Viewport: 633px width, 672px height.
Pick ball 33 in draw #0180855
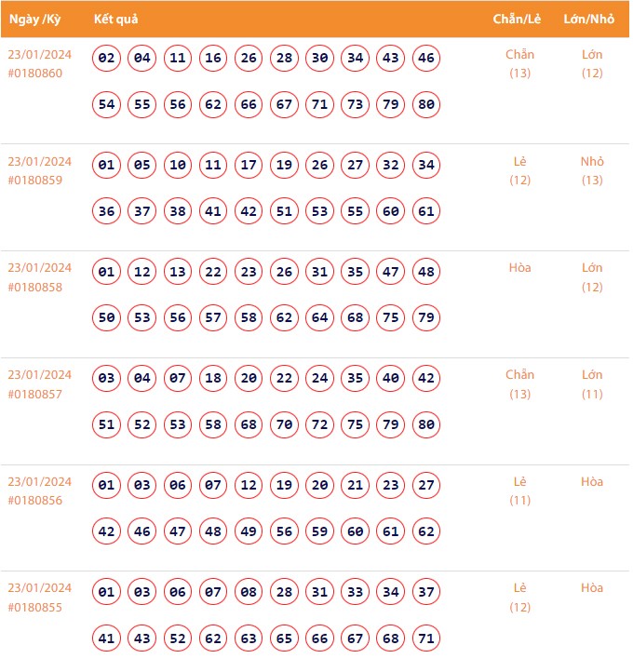click(356, 592)
